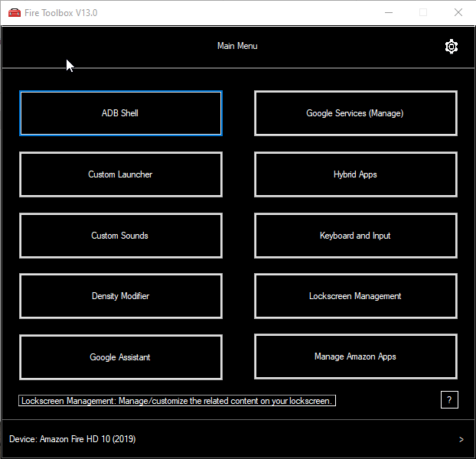Open Keyboard and Input settings
Viewport: 476px width, 459px height.
[356, 236]
